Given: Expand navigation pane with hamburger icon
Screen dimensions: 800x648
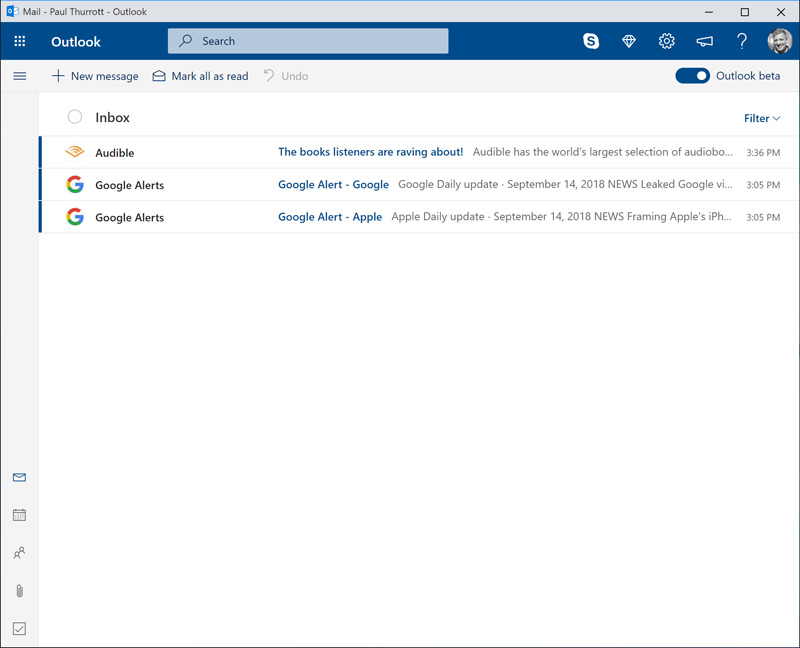Looking at the screenshot, I should coord(19,76).
